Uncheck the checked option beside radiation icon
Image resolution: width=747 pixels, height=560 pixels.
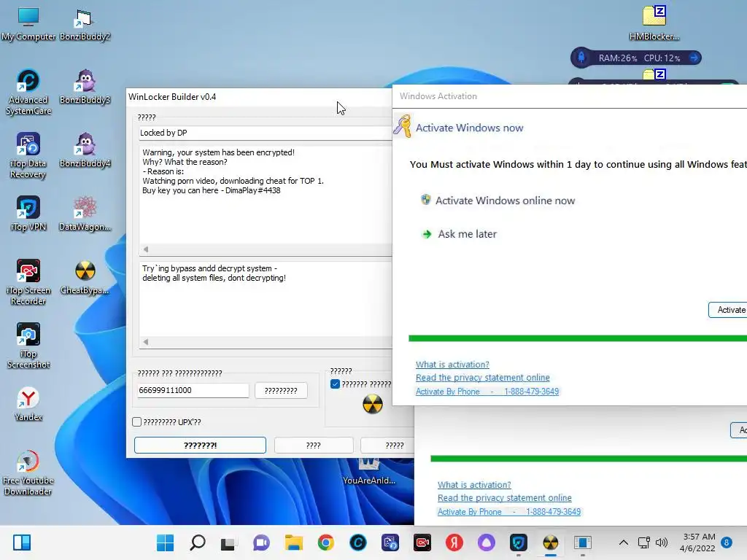point(335,384)
